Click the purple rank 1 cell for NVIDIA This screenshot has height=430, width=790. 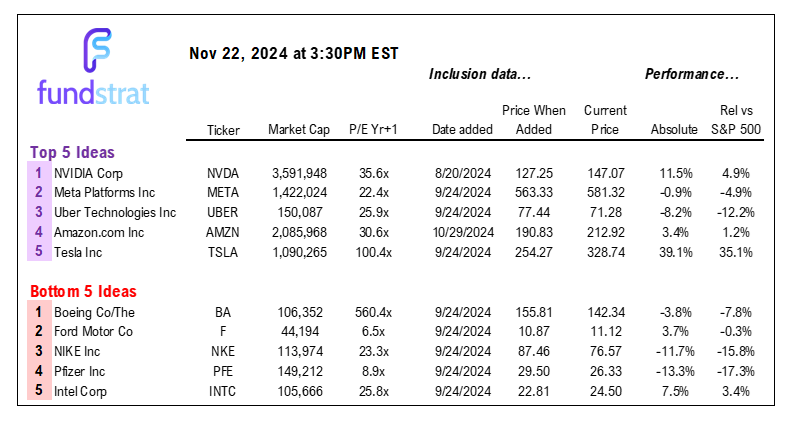(x=39, y=173)
